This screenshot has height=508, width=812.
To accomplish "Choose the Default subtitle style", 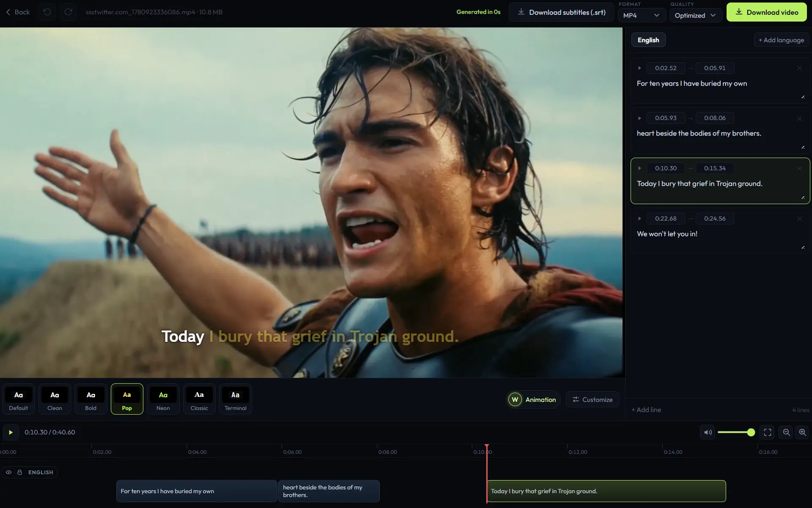I will tap(18, 399).
